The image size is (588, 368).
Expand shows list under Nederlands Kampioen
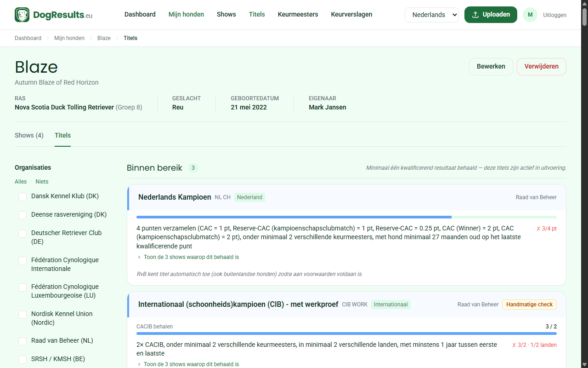[x=188, y=257]
